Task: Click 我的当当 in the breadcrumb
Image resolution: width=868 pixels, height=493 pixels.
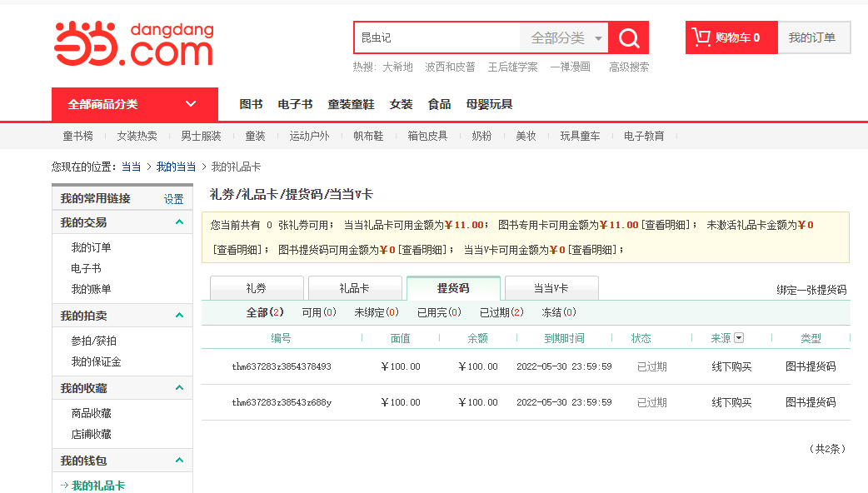Action: click(x=176, y=167)
